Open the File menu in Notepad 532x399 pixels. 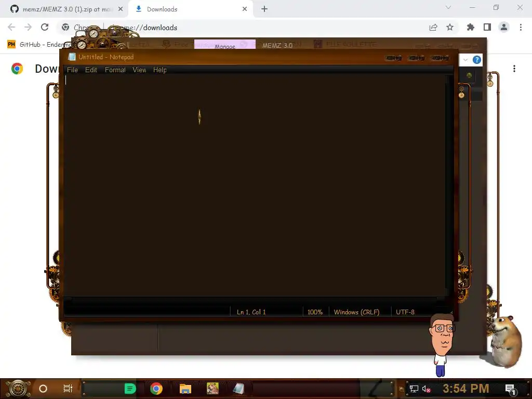tap(72, 70)
